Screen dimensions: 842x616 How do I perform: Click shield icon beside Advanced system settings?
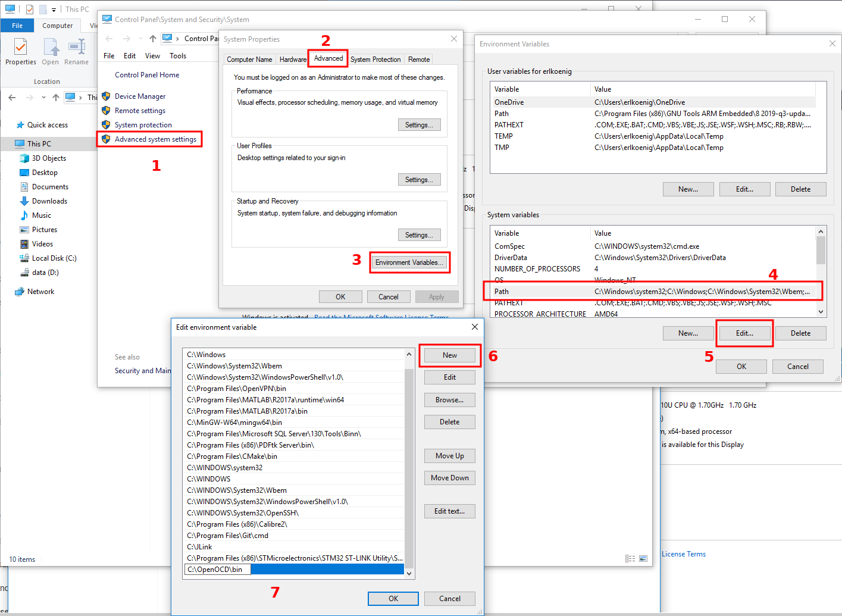[x=106, y=139]
